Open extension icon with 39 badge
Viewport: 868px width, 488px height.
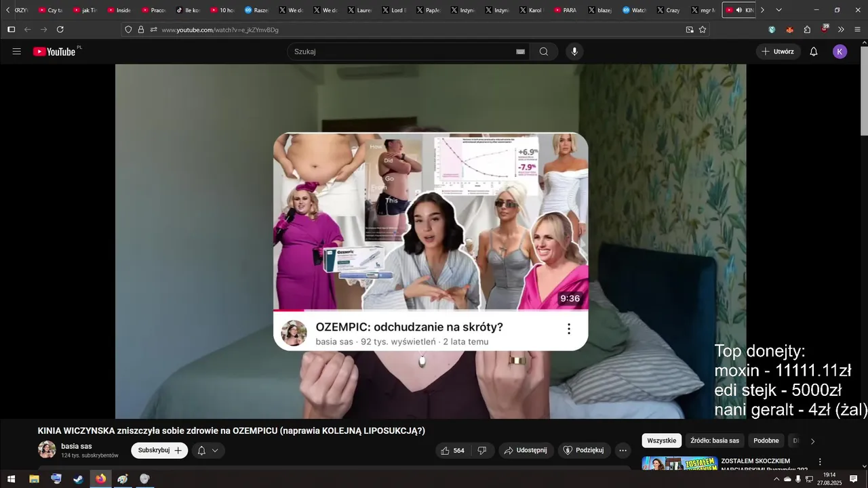point(825,29)
